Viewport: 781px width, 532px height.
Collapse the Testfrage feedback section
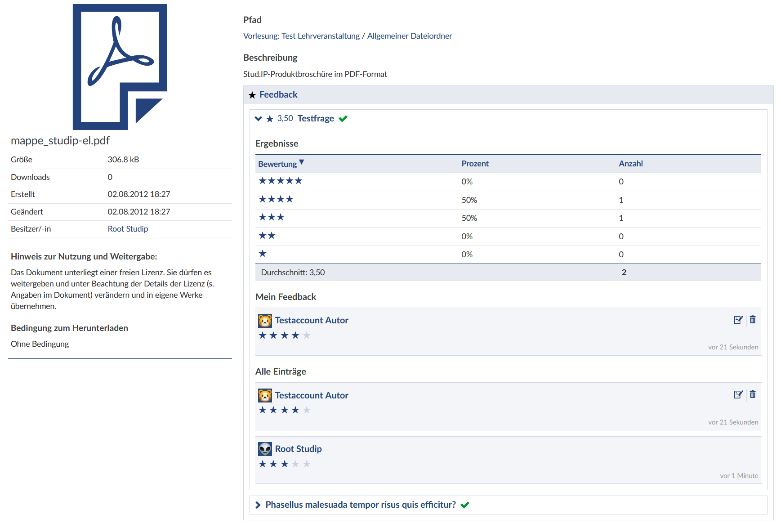[x=258, y=119]
